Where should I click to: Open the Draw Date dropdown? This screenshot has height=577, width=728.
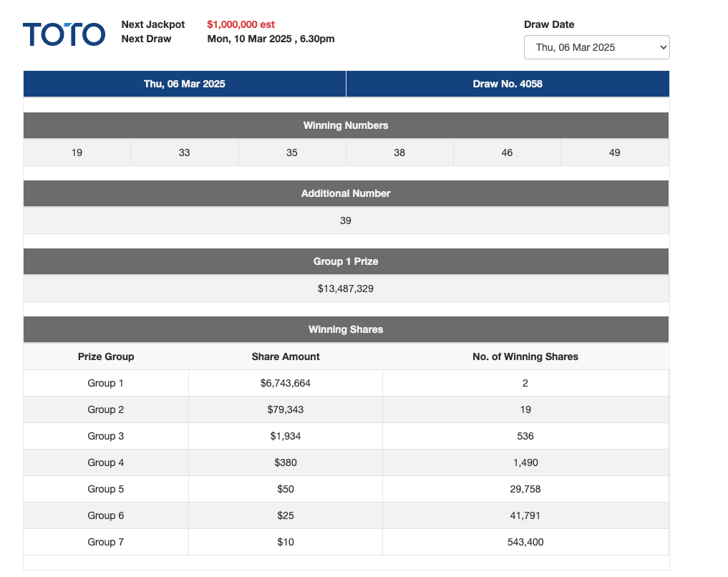click(596, 47)
